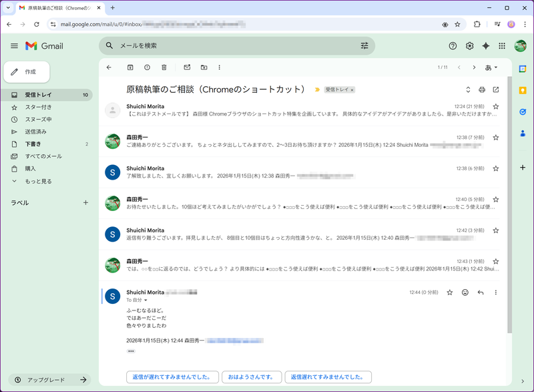This screenshot has width=534, height=392.
Task: Go to the newer conversation arrow
Action: pyautogui.click(x=459, y=67)
